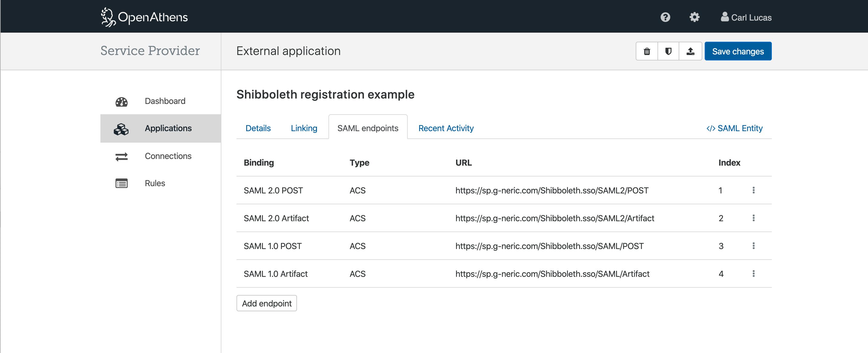Open options menu for SAML 2.0 POST row

point(753,190)
